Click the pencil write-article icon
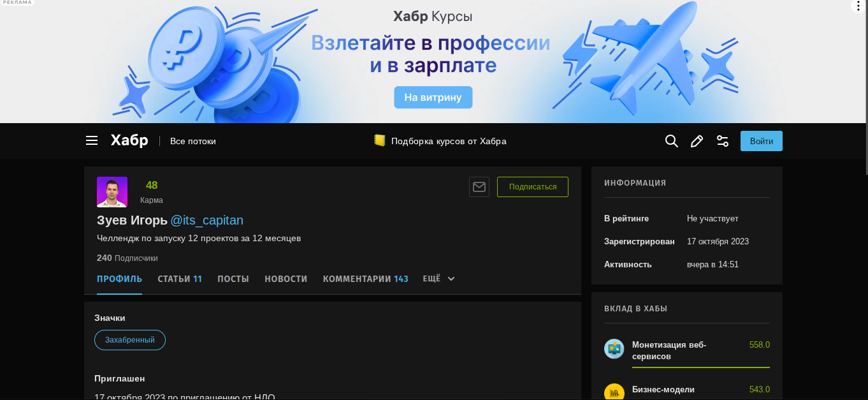The width and height of the screenshot is (868, 400). [697, 141]
